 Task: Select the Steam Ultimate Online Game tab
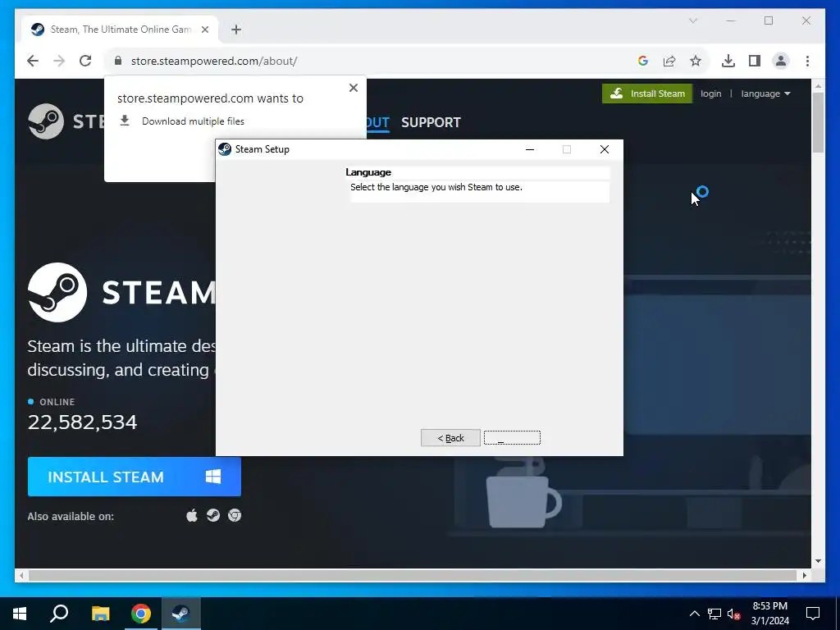(120, 30)
